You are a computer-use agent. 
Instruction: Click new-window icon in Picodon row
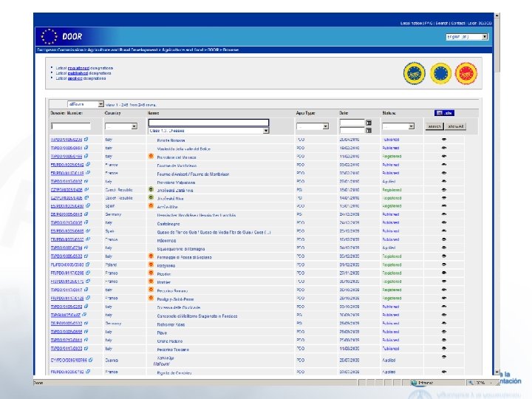coord(88,273)
